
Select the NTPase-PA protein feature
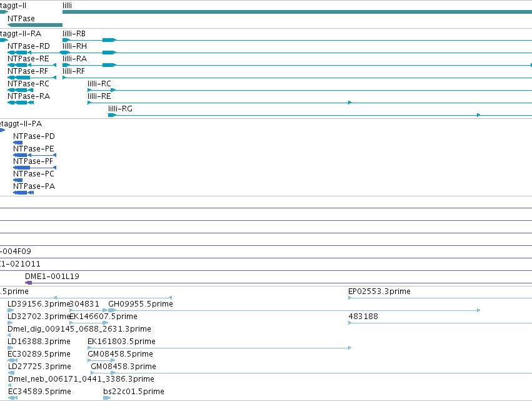(x=23, y=193)
